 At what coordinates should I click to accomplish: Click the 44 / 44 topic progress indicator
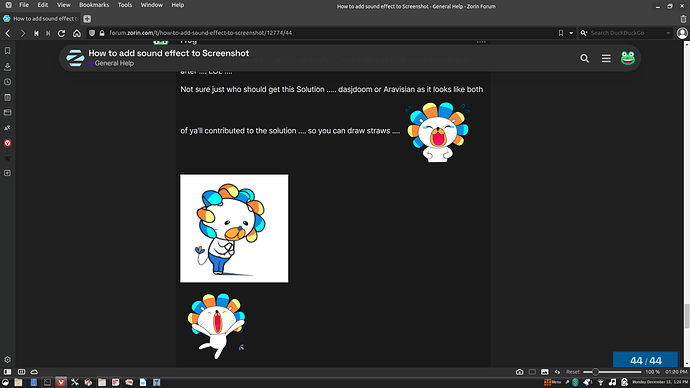pyautogui.click(x=646, y=361)
